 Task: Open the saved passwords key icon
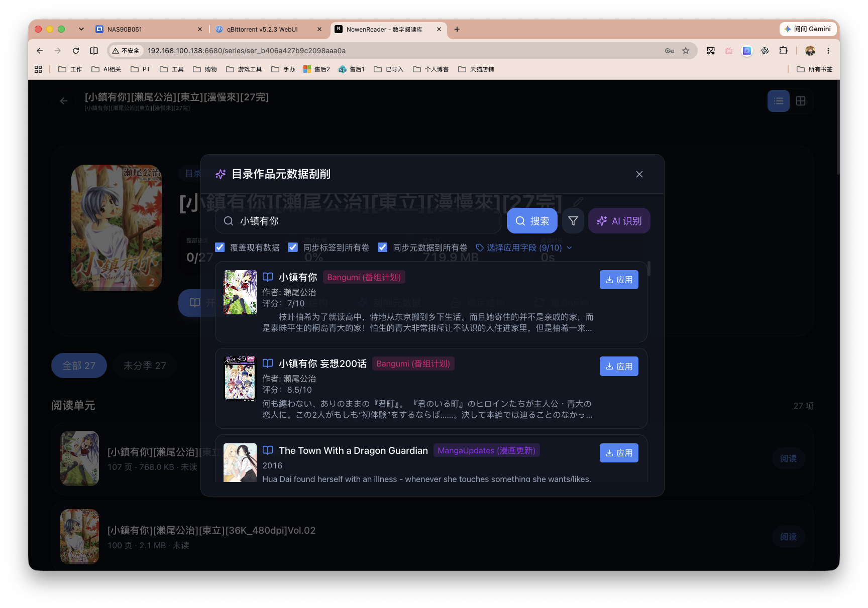point(670,51)
